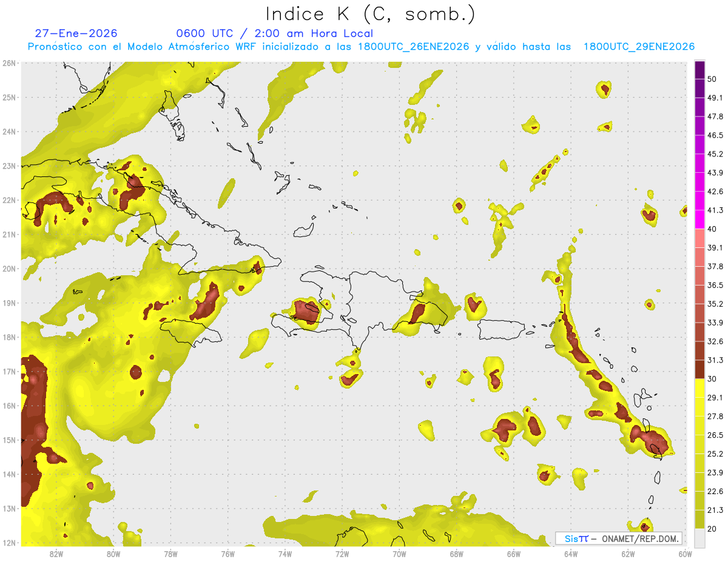
Task: Click the 76W longitude label
Action: (x=227, y=554)
